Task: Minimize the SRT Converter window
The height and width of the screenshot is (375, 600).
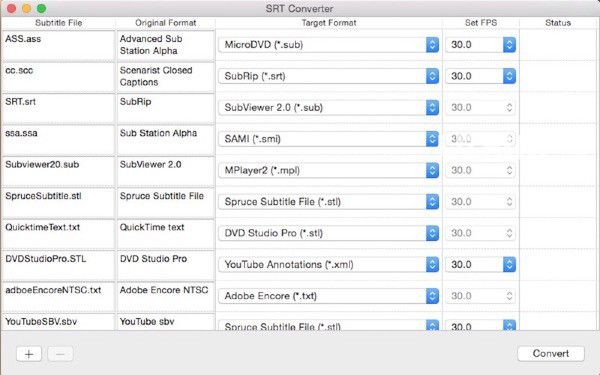Action: pyautogui.click(x=26, y=8)
